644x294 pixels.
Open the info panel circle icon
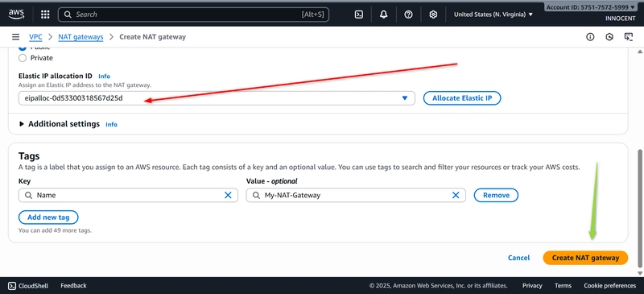(x=590, y=37)
